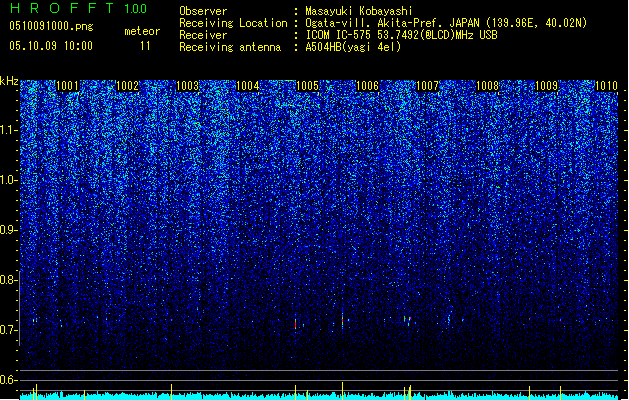
Task: Click the 0.6 frequency axis label
Action: pyautogui.click(x=8, y=380)
